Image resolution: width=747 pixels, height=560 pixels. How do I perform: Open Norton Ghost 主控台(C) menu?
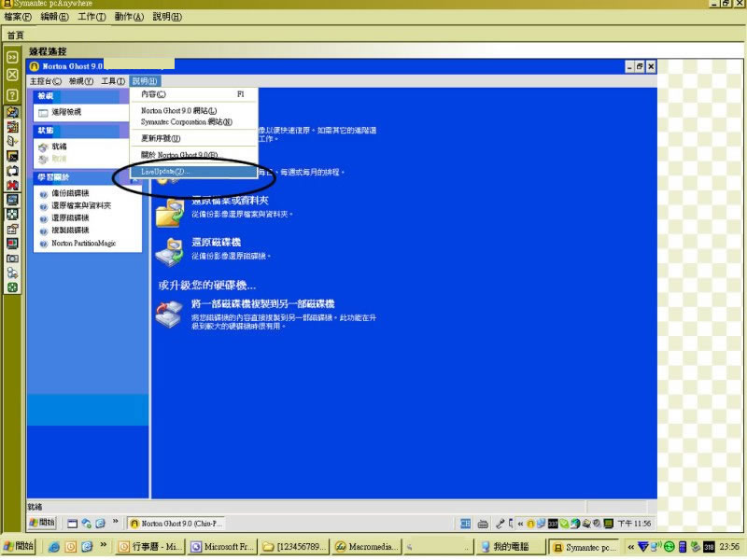click(x=45, y=81)
